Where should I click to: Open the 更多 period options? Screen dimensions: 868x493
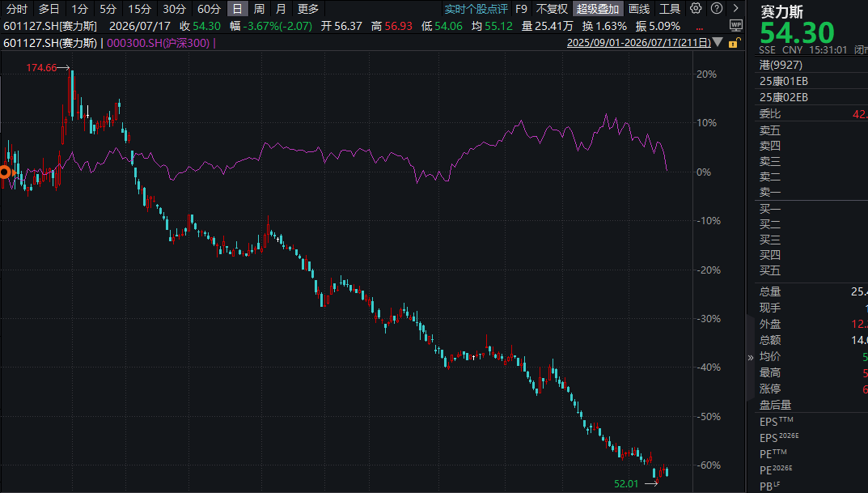(307, 9)
